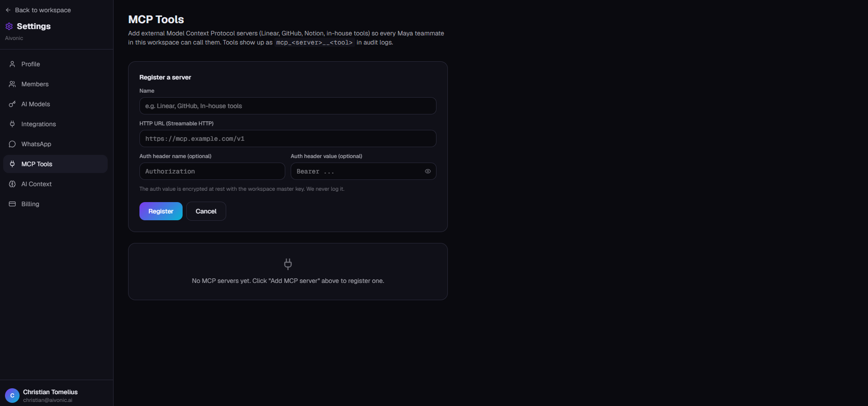Select the WhatsApp settings item
This screenshot has height=406, width=868.
(55, 144)
